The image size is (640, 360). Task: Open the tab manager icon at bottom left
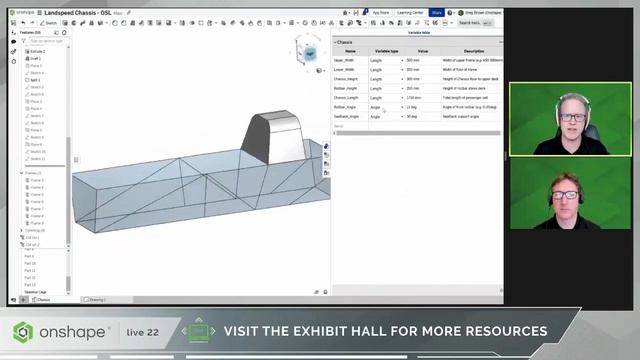pyautogui.click(x=13, y=300)
